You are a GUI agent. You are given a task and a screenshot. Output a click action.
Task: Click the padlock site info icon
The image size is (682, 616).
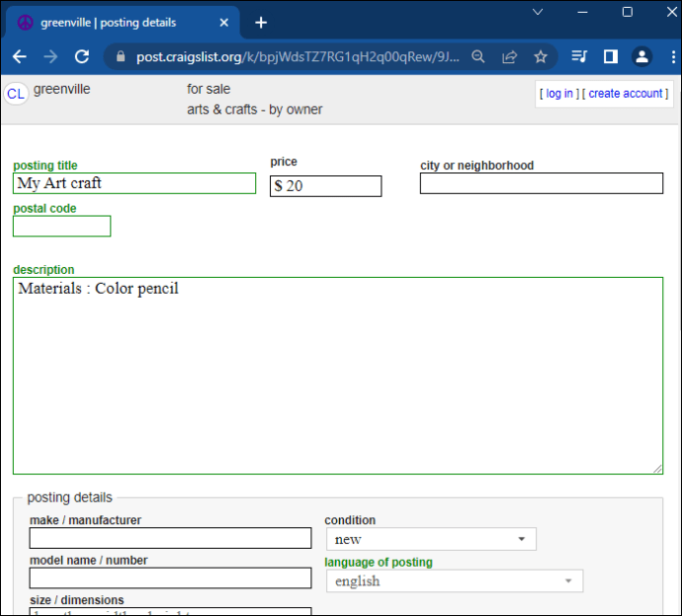point(121,56)
